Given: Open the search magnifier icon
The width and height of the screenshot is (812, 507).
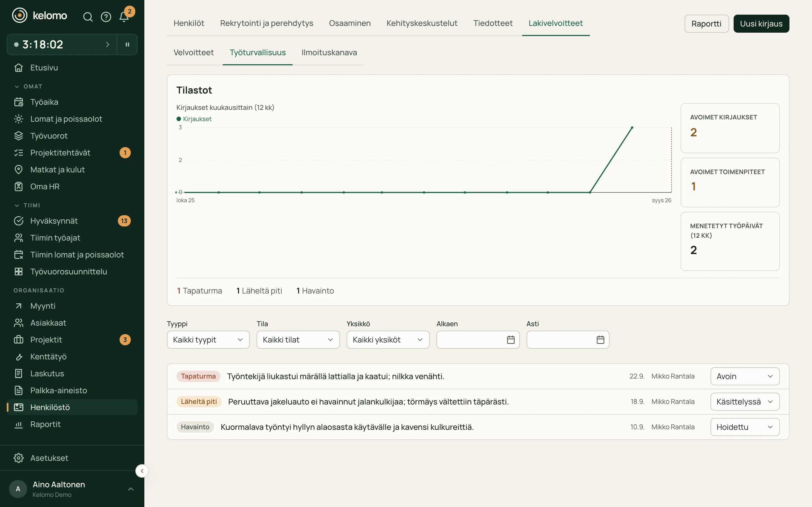Looking at the screenshot, I should coord(88,17).
